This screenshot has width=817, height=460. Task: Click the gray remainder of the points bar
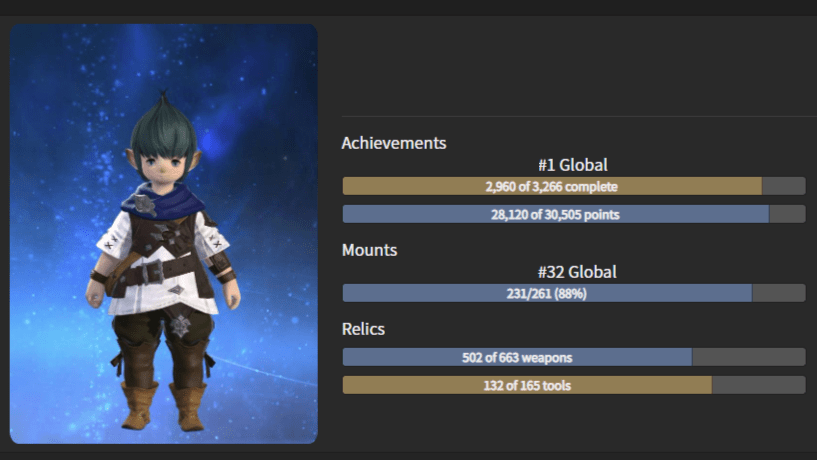click(x=787, y=214)
